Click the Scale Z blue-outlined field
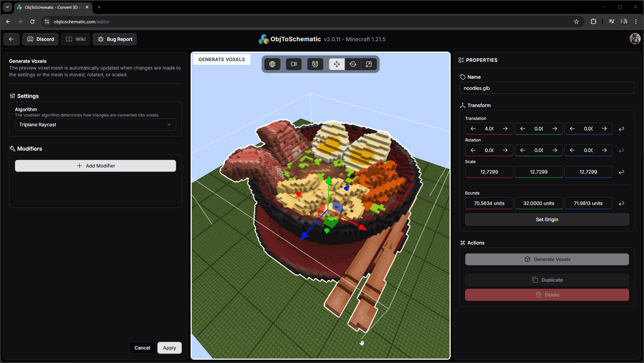Screen dimensions: 644x363 pyautogui.click(x=588, y=172)
